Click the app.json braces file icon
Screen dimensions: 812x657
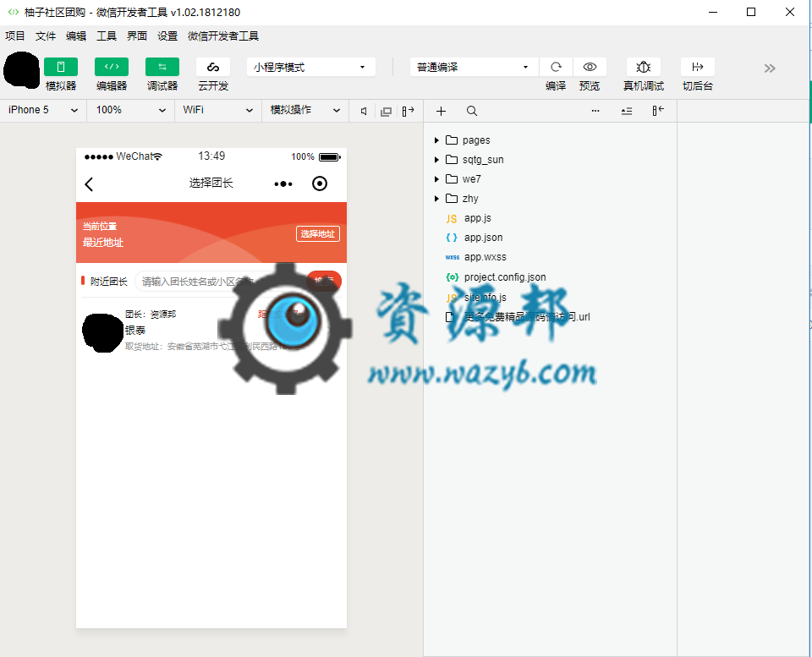(x=452, y=238)
